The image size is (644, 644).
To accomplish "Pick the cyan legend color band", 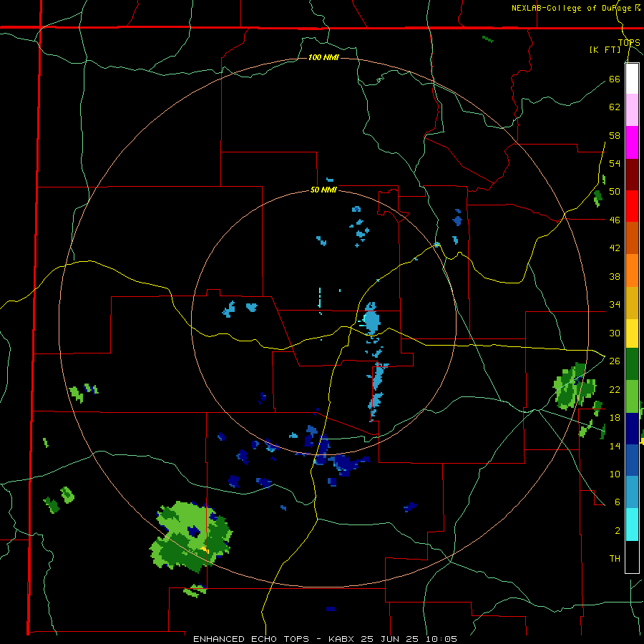I will point(632,525).
